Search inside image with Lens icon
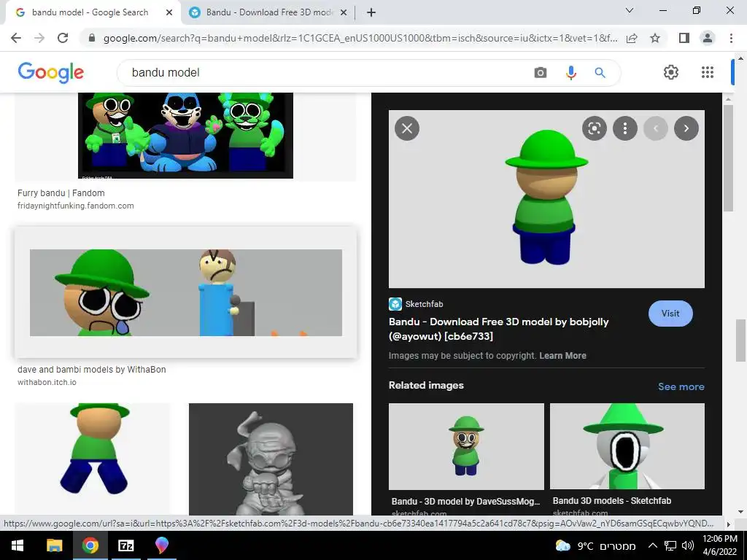 click(594, 128)
